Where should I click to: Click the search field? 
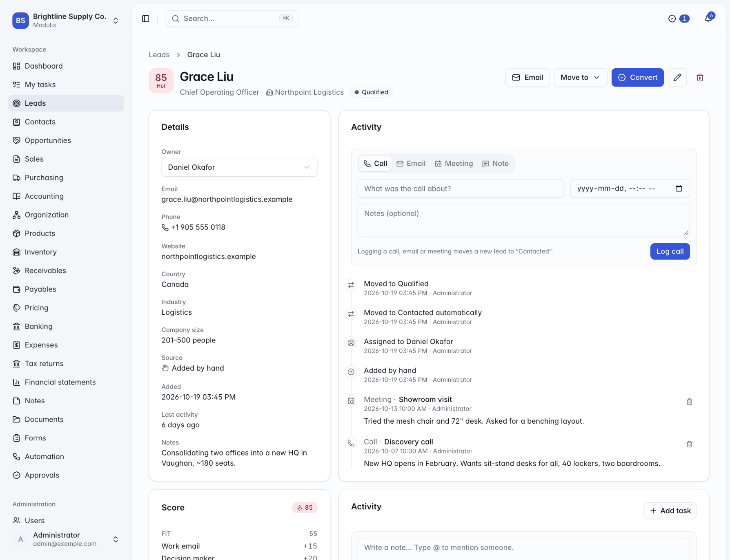(x=232, y=19)
